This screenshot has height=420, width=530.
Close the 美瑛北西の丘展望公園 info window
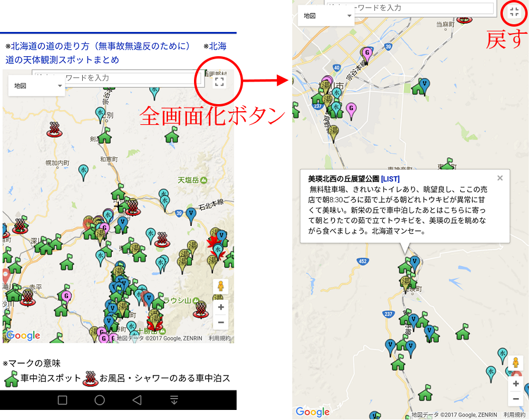(500, 178)
